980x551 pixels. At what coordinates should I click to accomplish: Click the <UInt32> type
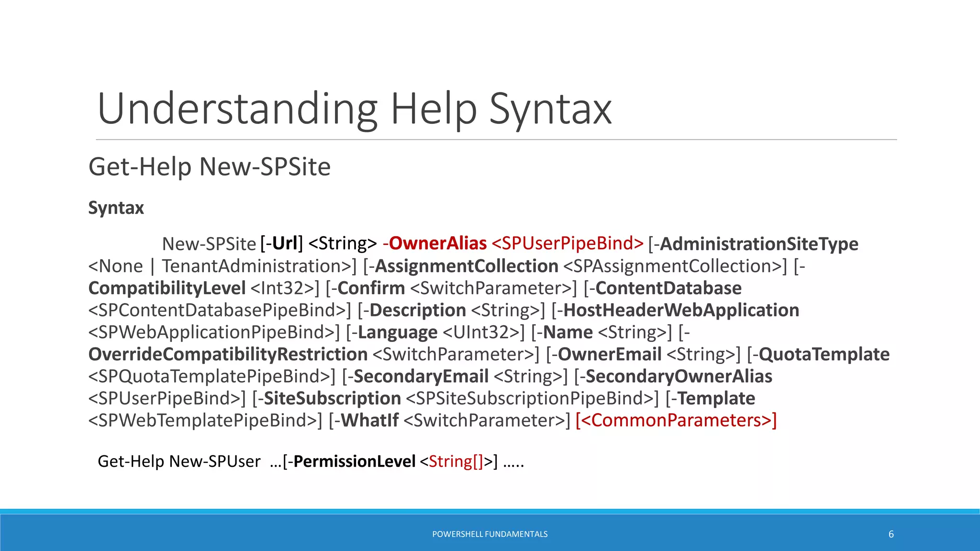(480, 332)
